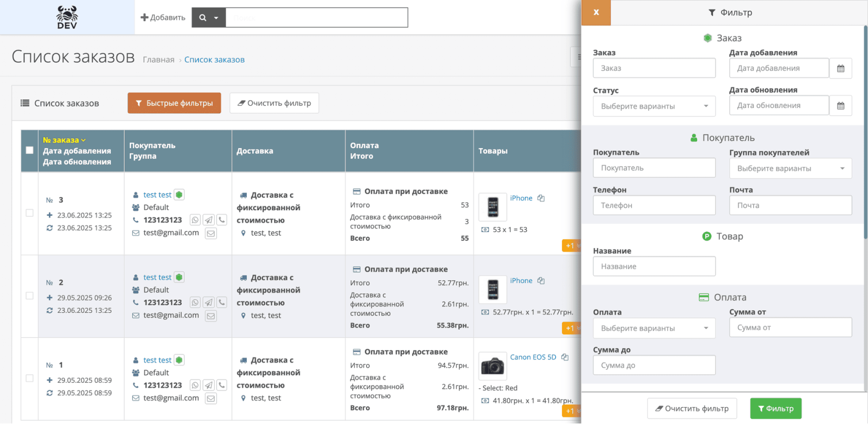The image size is (868, 424).
Task: Click the copy icon beside Canon EOS 5D
Action: pos(565,357)
